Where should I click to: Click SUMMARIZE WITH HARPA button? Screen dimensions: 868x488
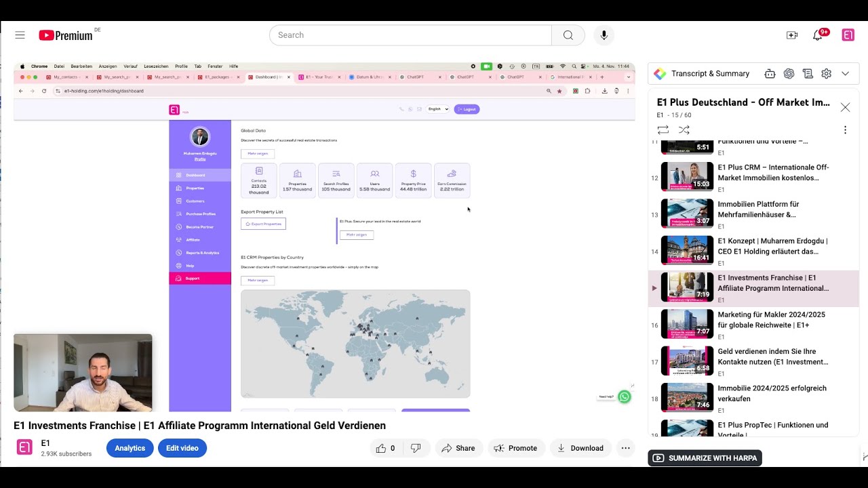coord(705,458)
